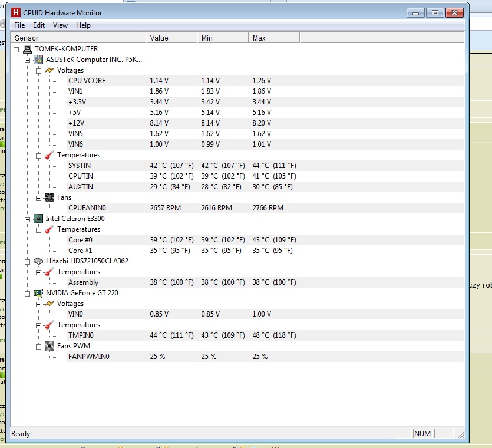This screenshot has width=492, height=448.
Task: Select the SYSTIN temperature row
Action: [x=266, y=166]
